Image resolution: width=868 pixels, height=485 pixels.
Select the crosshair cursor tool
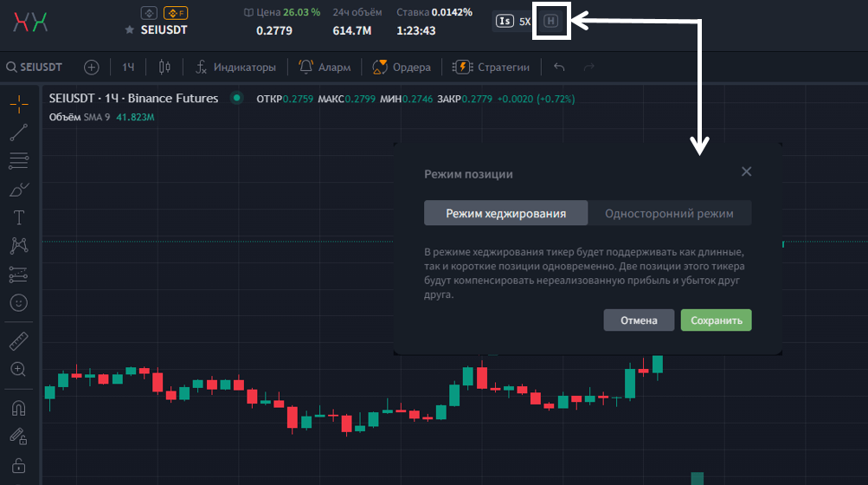[19, 104]
